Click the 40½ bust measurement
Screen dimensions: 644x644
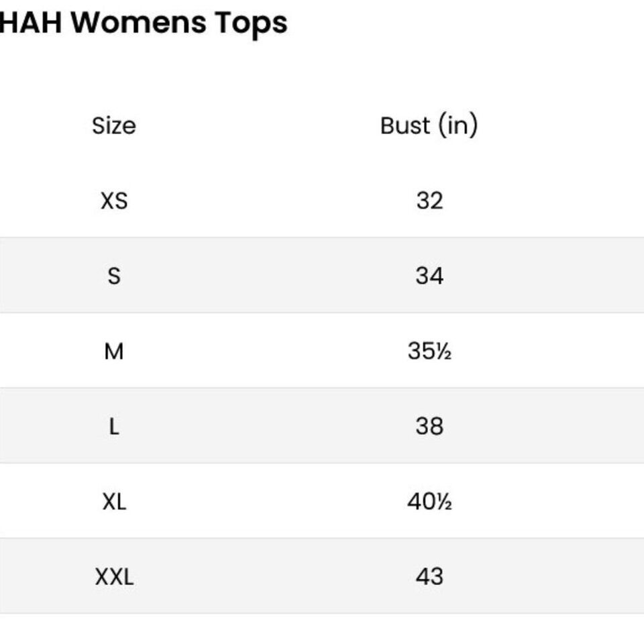pyautogui.click(x=429, y=502)
